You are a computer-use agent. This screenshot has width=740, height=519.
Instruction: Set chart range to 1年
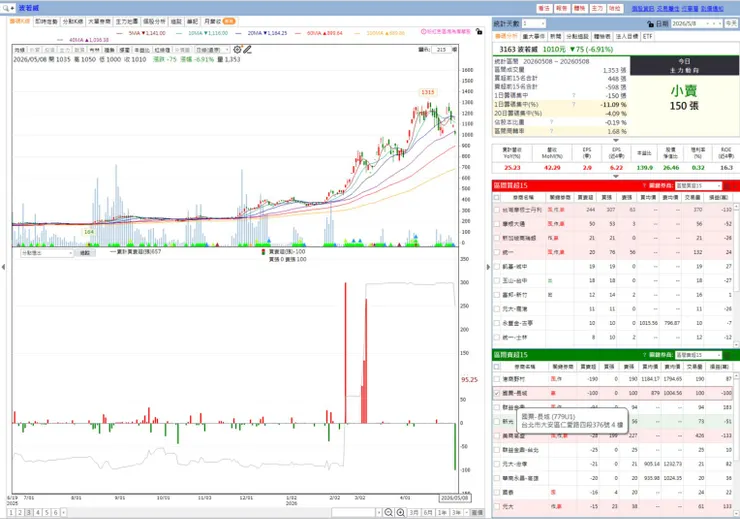tap(442, 512)
